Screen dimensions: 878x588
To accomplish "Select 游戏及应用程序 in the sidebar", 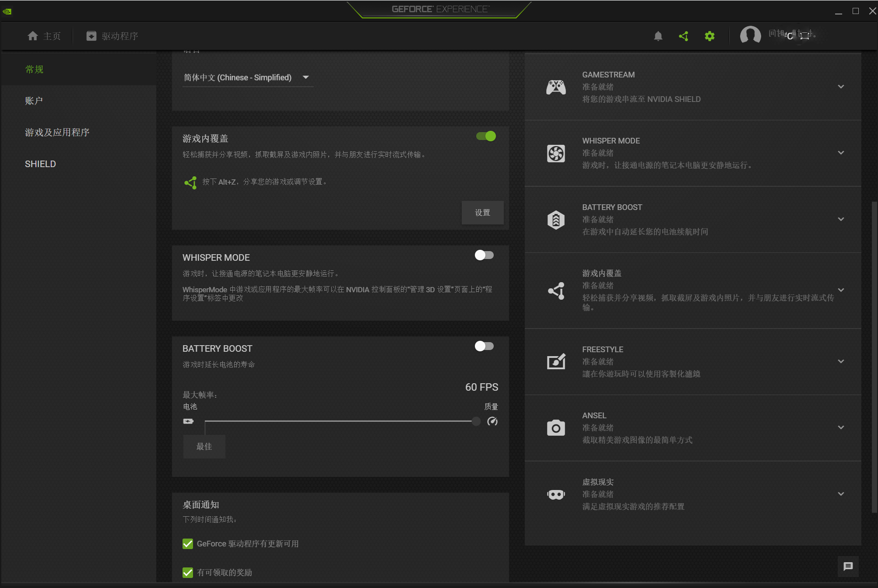I will click(x=79, y=132).
